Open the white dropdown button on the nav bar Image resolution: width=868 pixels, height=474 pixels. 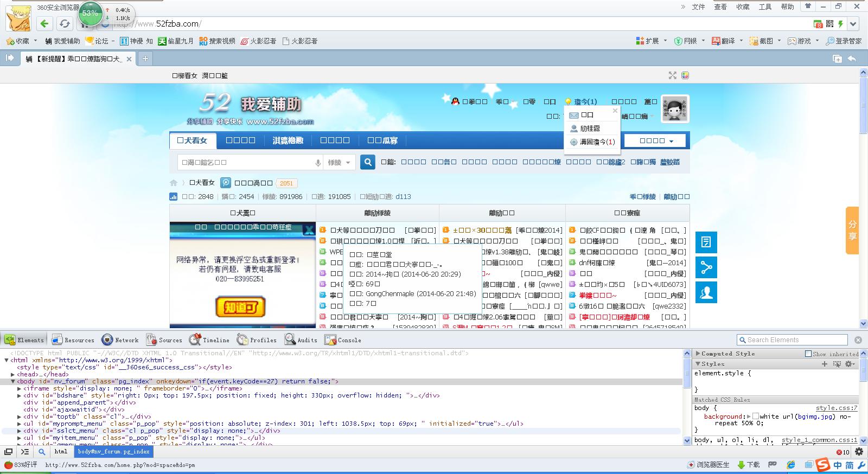coord(655,140)
